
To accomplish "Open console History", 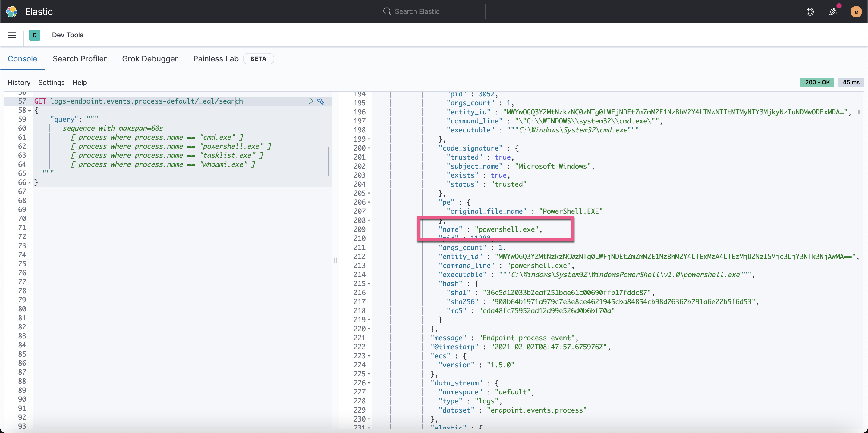I will (x=19, y=83).
